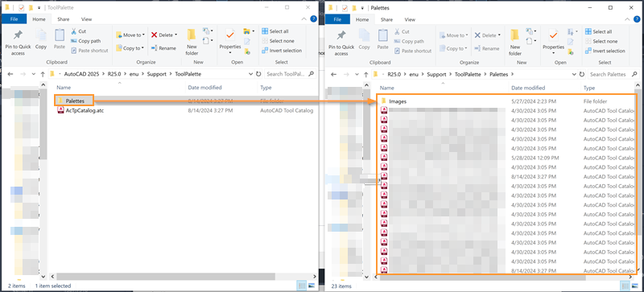Image resolution: width=644 pixels, height=292 pixels.
Task: Collapse the ribbon in ToolPalette window
Action: 304,19
